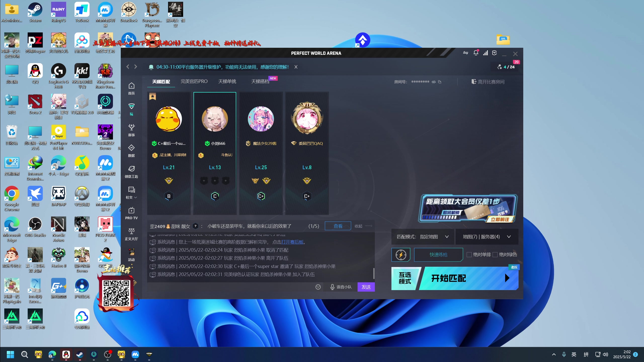644x362 pixels.
Task: Open Steam from the taskbar
Action: (80, 354)
